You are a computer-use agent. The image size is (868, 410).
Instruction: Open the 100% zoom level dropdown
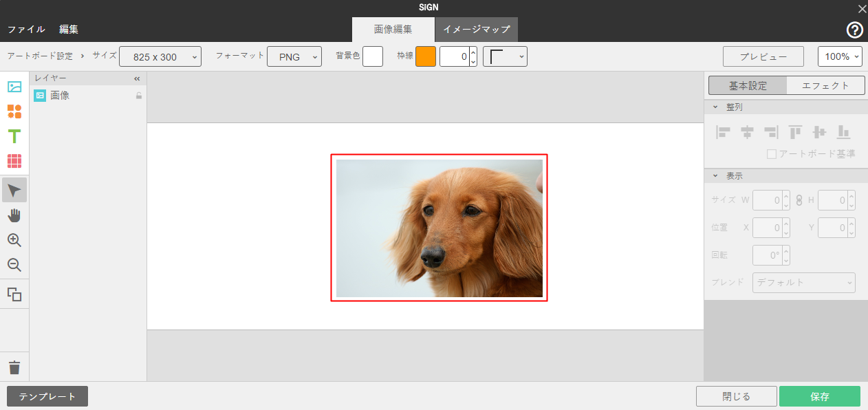click(840, 56)
